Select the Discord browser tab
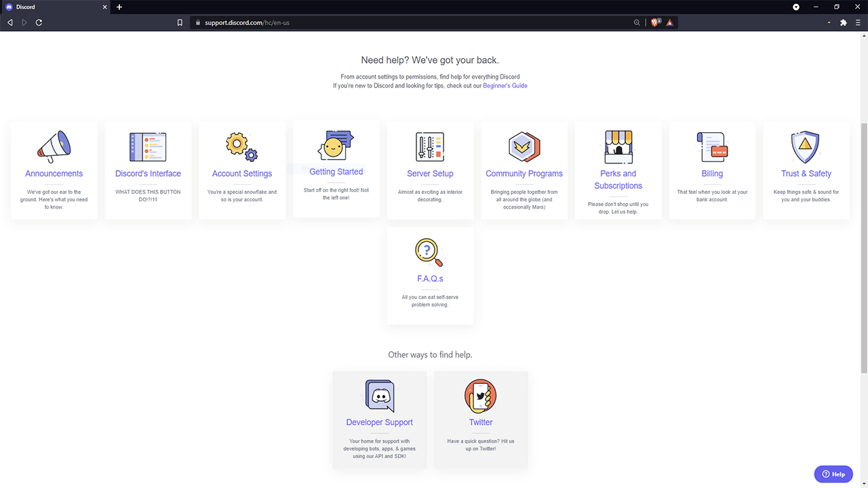This screenshot has width=868, height=488. pos(54,7)
